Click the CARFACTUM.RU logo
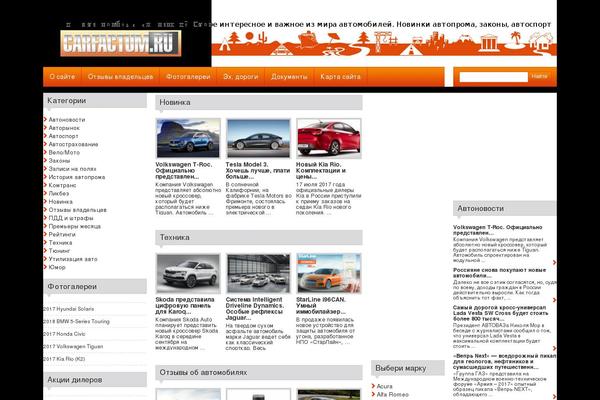This screenshot has height=400, width=600. tap(121, 43)
